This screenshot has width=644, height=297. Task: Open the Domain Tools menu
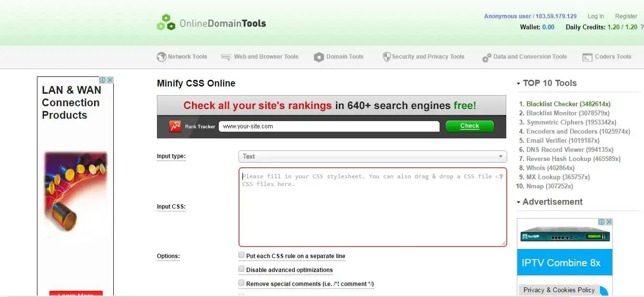point(345,57)
